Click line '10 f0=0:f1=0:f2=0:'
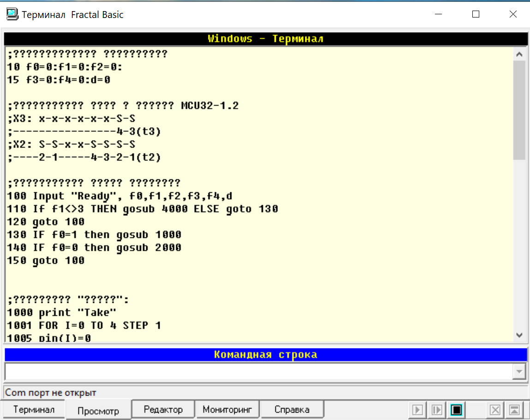The width and height of the screenshot is (530, 420). (x=65, y=67)
